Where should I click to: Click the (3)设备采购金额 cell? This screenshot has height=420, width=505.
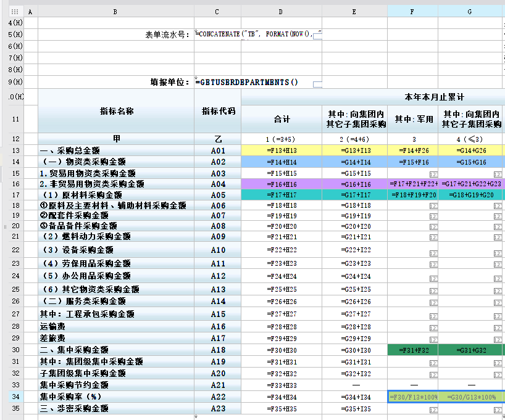[x=116, y=249]
